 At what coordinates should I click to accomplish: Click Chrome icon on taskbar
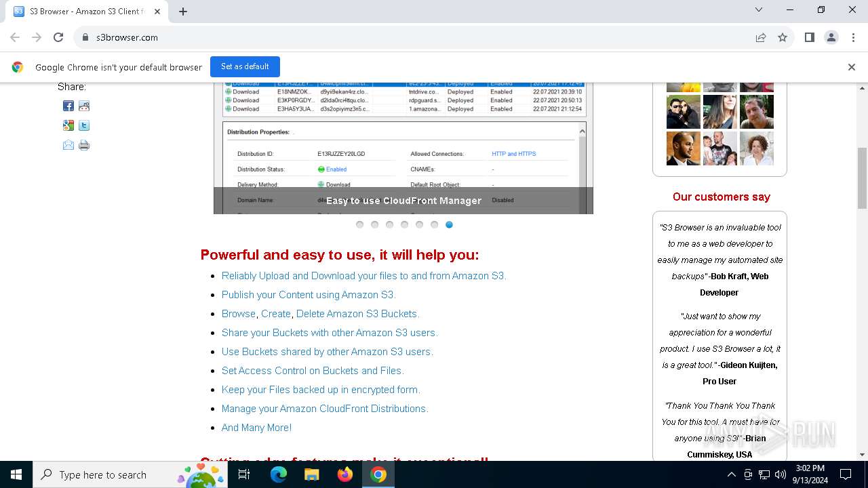(x=378, y=474)
